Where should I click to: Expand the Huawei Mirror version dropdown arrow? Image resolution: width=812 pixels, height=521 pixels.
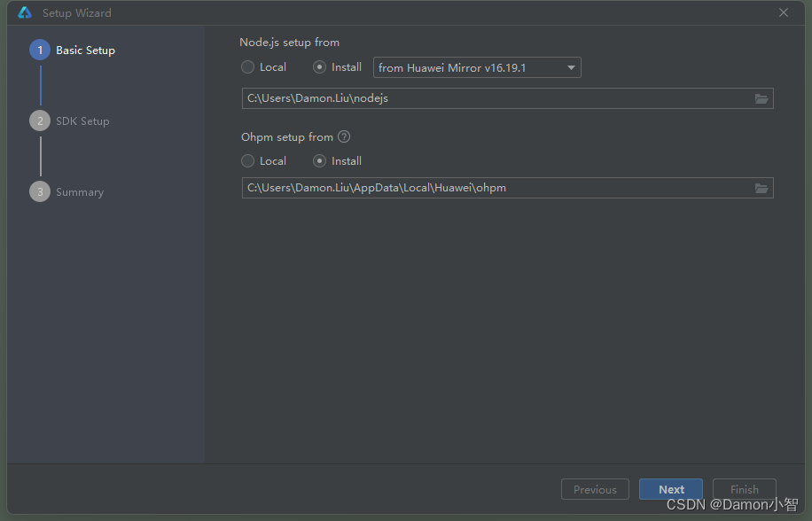tap(571, 67)
